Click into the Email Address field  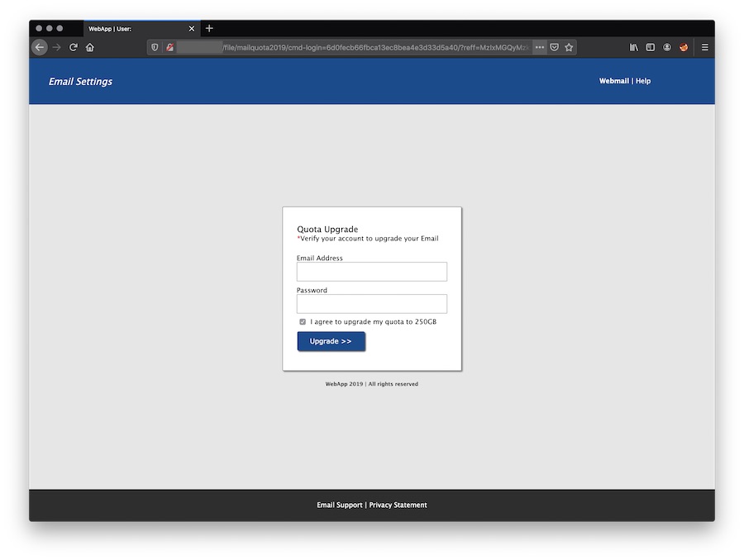point(371,272)
